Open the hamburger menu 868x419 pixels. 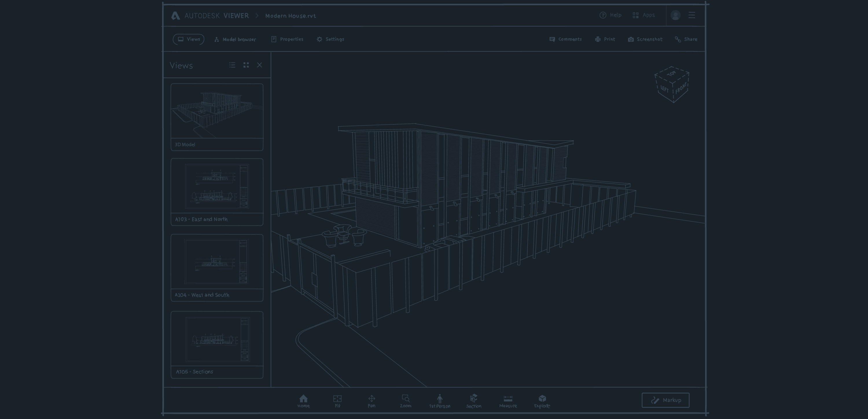(692, 15)
